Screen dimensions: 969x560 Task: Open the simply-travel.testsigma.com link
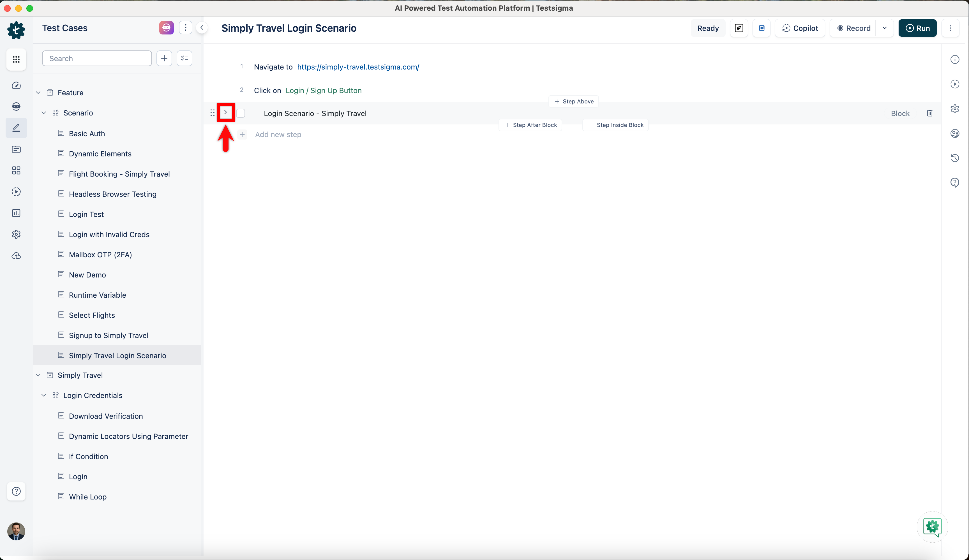[x=358, y=67]
